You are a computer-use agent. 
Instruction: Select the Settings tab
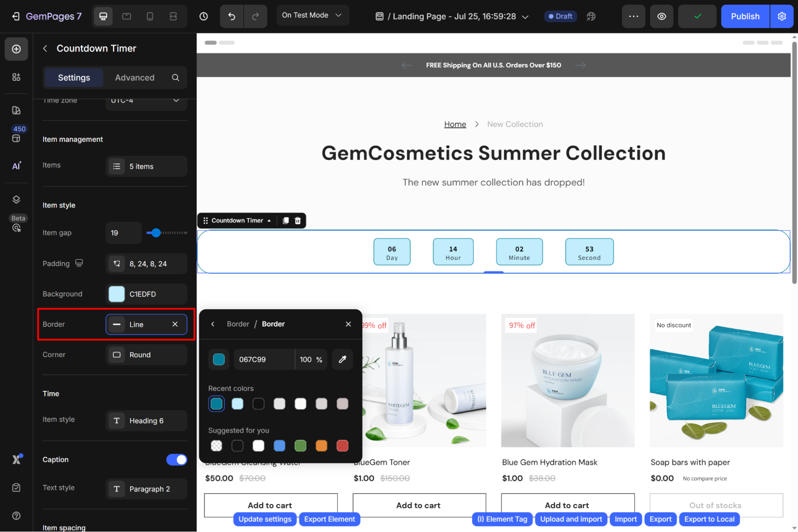pos(74,77)
